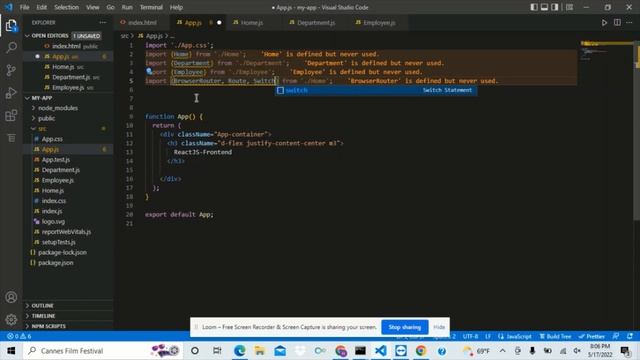Viewport: 640px width, 360px height.
Task: Open Microsoft Edge from taskbar
Action: coord(240,351)
